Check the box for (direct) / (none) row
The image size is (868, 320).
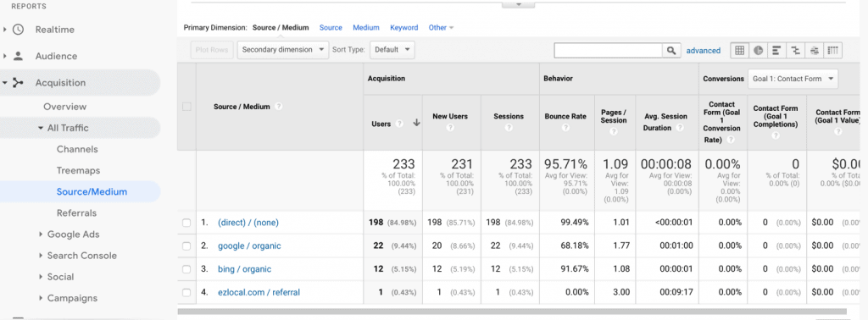186,223
